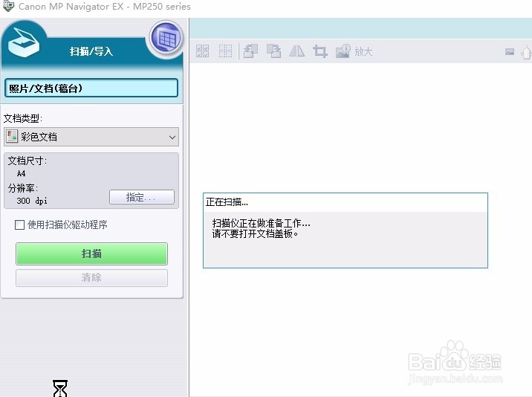Open the round view-switch grid button

point(166,39)
